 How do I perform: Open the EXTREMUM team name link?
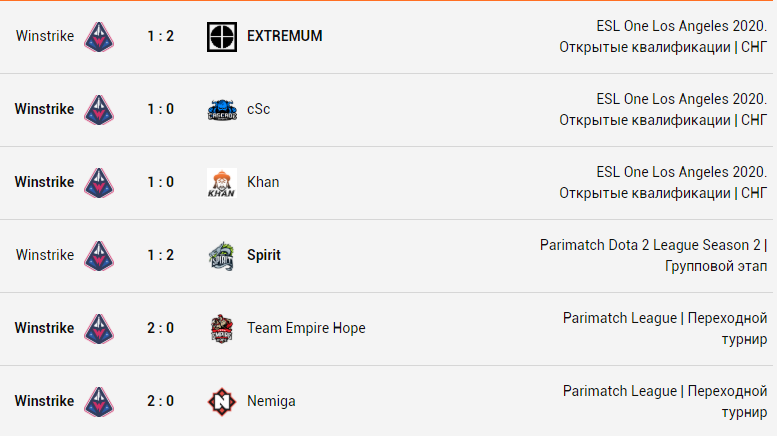[284, 36]
